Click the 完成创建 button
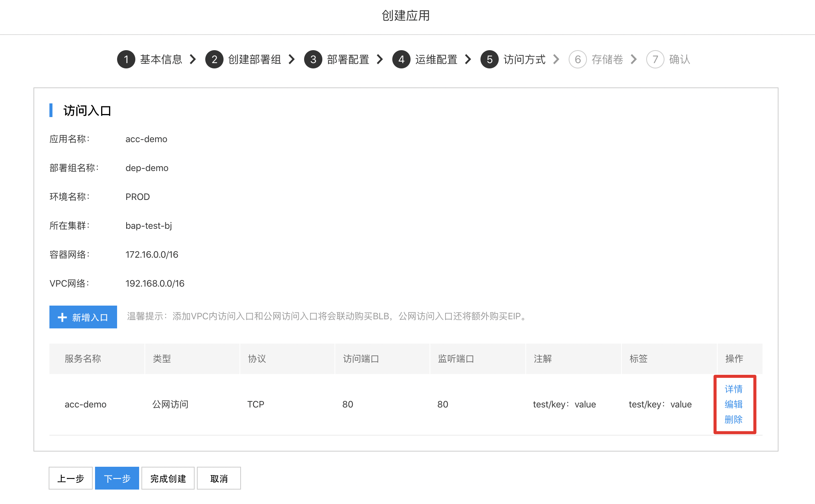This screenshot has width=815, height=504. [x=168, y=478]
